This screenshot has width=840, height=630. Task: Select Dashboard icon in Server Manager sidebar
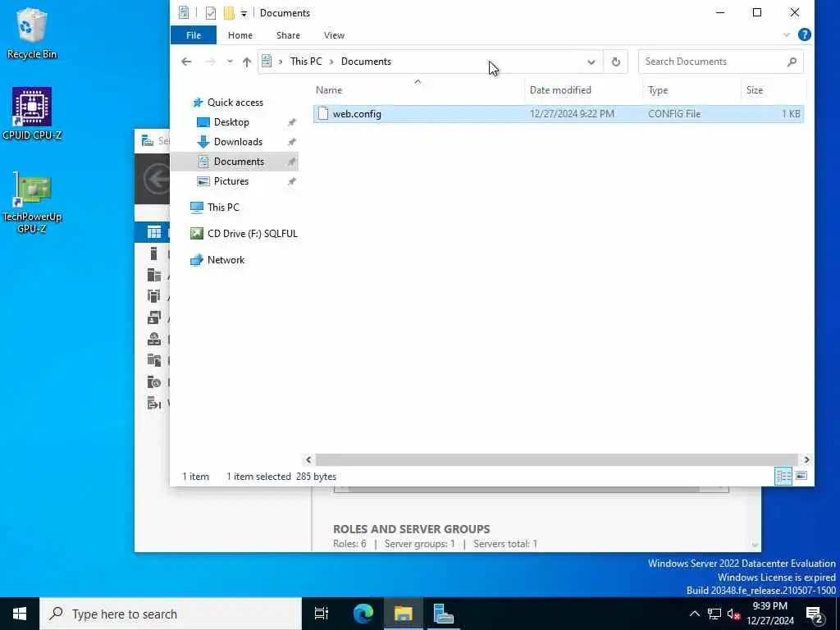click(153, 232)
